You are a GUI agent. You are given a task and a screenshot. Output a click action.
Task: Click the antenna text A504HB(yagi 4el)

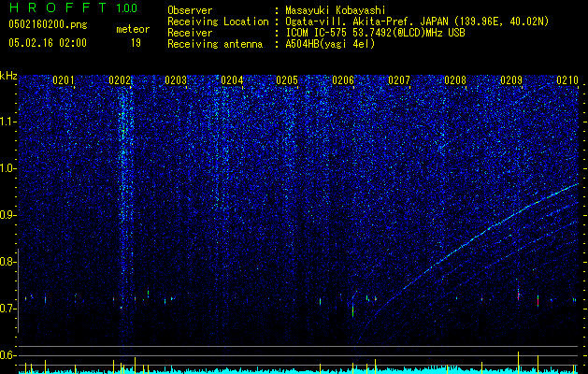[330, 44]
